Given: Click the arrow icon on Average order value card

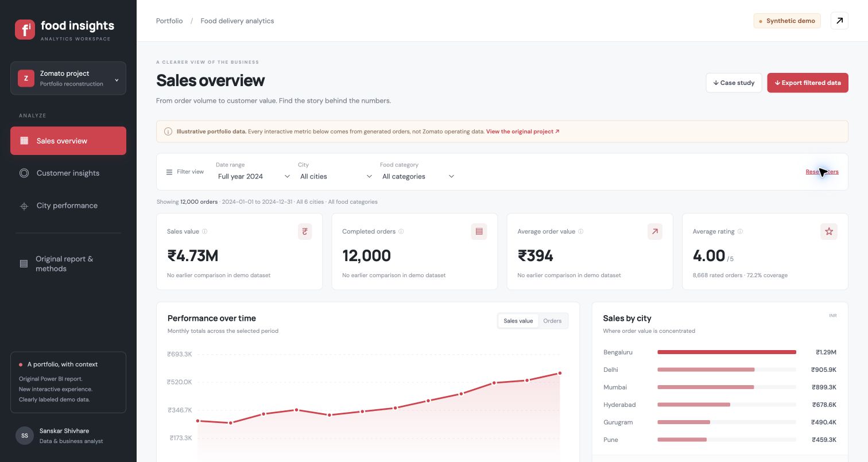Looking at the screenshot, I should [654, 231].
